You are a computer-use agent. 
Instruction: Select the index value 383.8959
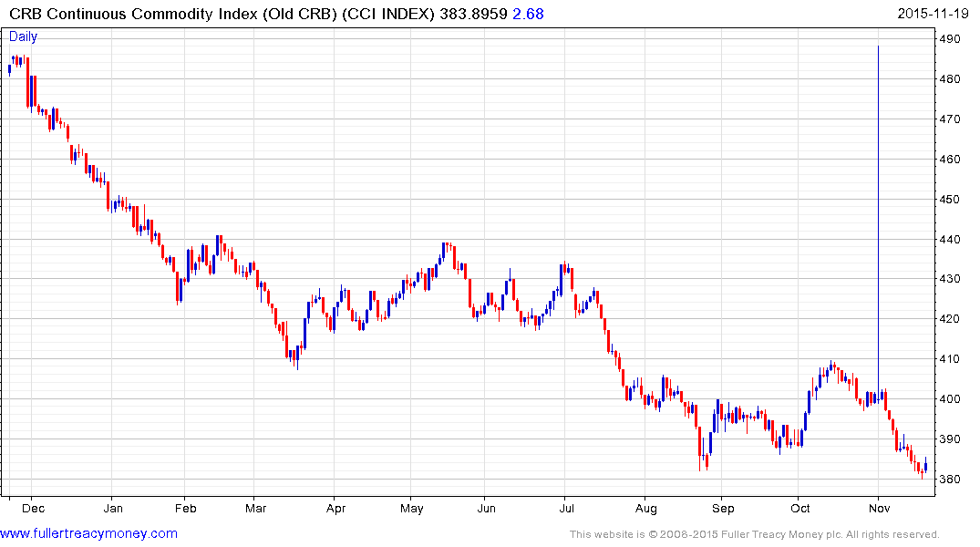[473, 14]
